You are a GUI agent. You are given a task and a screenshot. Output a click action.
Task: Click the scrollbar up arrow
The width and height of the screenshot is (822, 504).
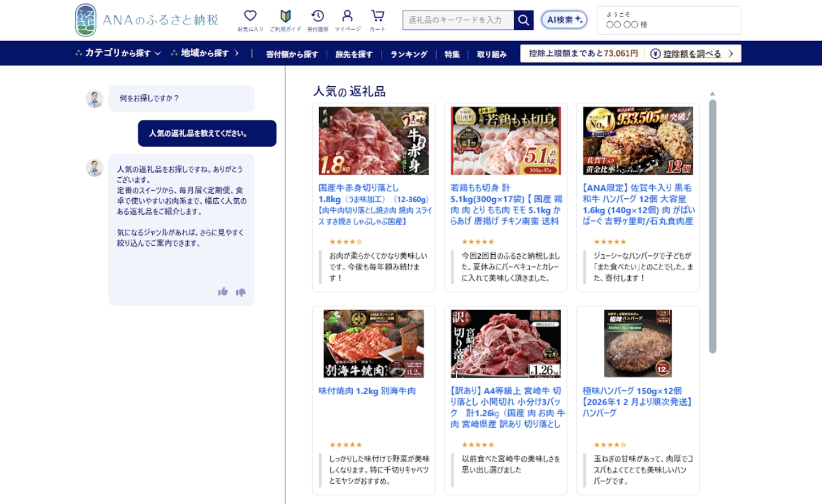point(713,94)
